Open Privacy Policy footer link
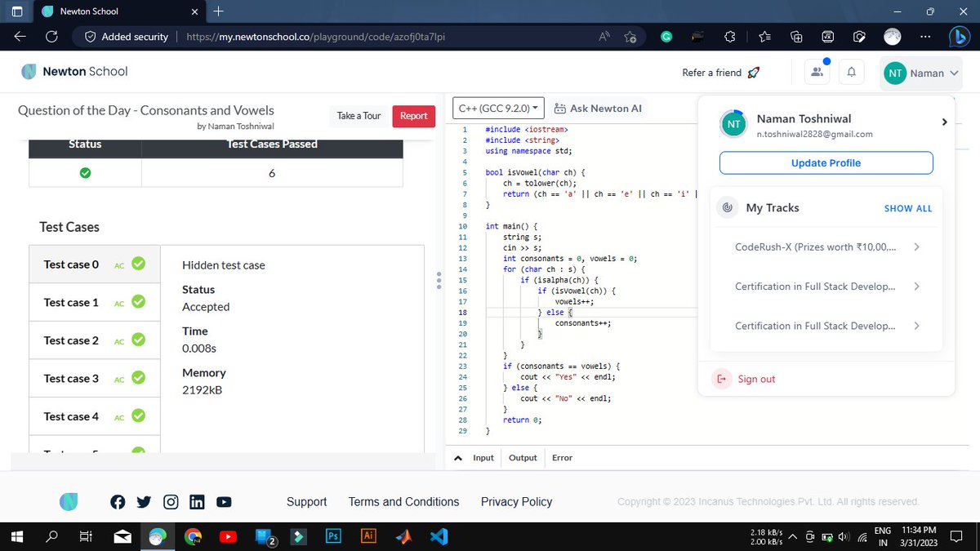The height and width of the screenshot is (551, 980). pos(516,502)
